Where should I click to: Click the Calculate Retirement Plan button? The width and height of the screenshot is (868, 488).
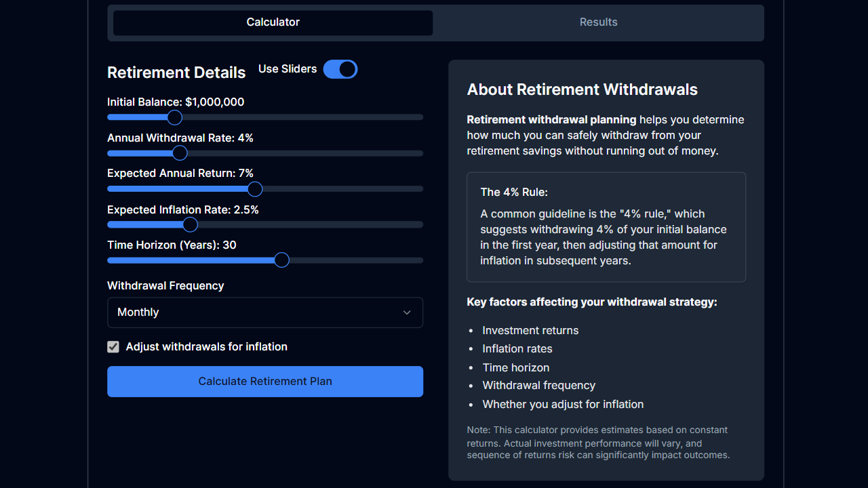264,381
